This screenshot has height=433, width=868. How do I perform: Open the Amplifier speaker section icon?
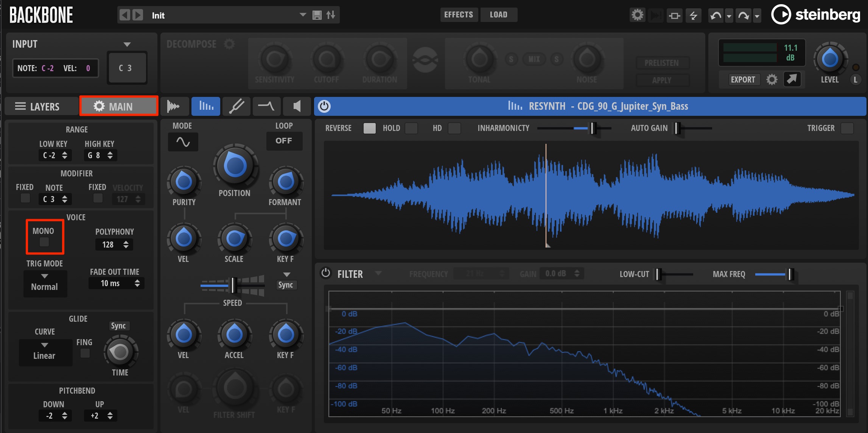pyautogui.click(x=297, y=106)
